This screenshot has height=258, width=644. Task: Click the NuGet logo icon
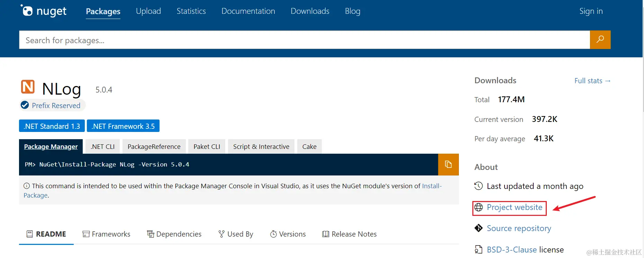click(27, 10)
